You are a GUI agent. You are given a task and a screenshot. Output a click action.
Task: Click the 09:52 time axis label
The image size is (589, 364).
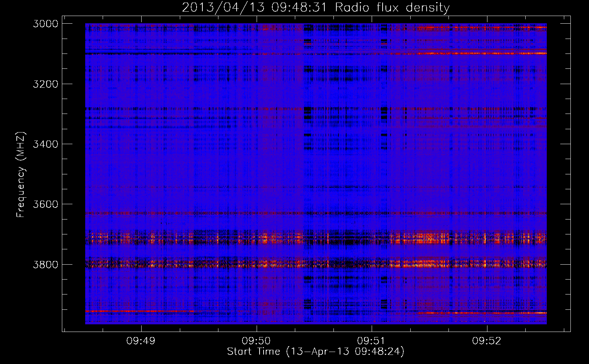487,341
